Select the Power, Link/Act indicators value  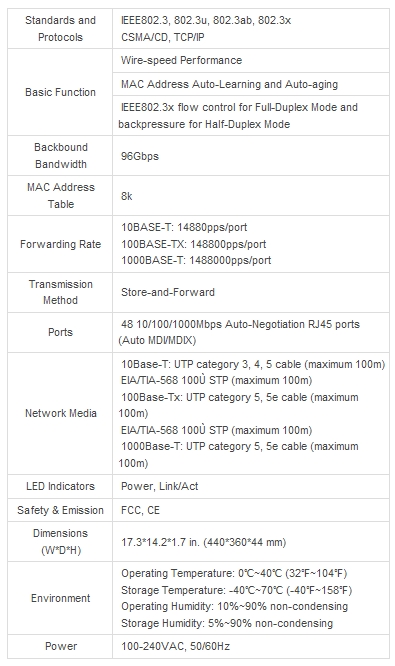[x=159, y=486]
